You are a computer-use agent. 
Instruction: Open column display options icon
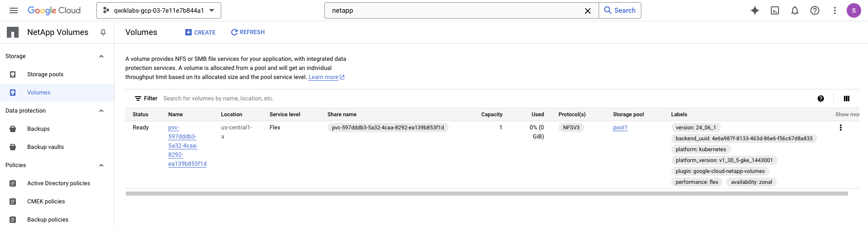[847, 99]
